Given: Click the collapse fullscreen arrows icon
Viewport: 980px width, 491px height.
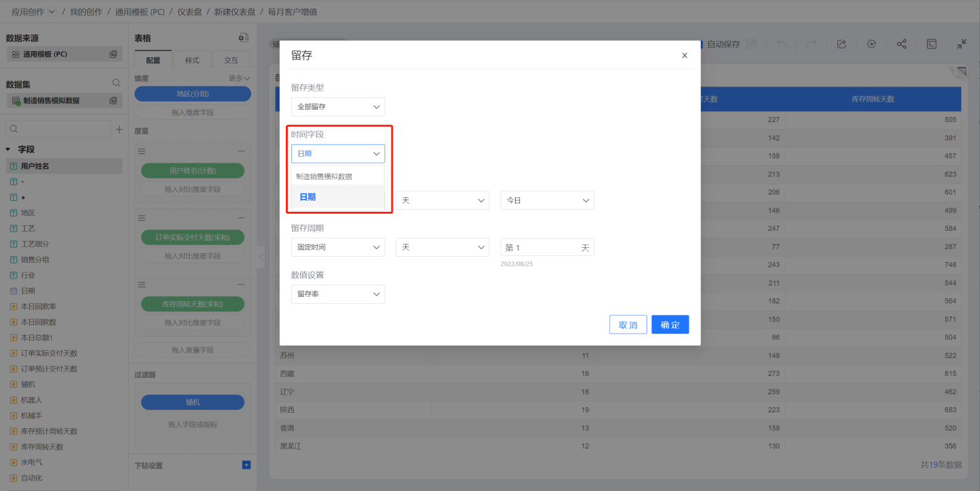Looking at the screenshot, I should click(x=961, y=44).
